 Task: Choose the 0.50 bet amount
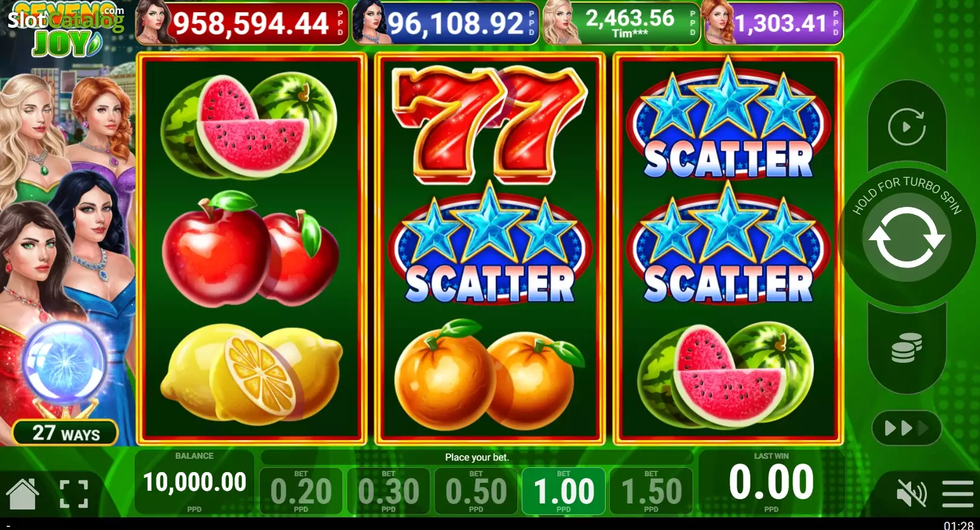point(476,491)
